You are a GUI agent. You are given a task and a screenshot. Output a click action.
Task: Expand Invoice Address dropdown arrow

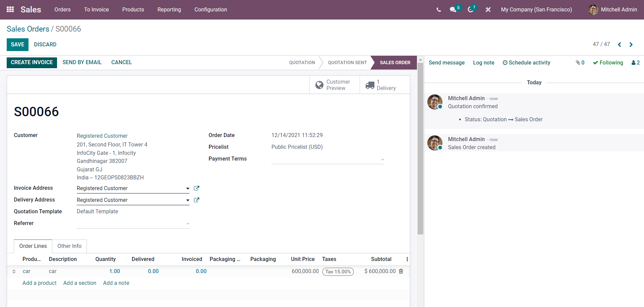tap(187, 188)
